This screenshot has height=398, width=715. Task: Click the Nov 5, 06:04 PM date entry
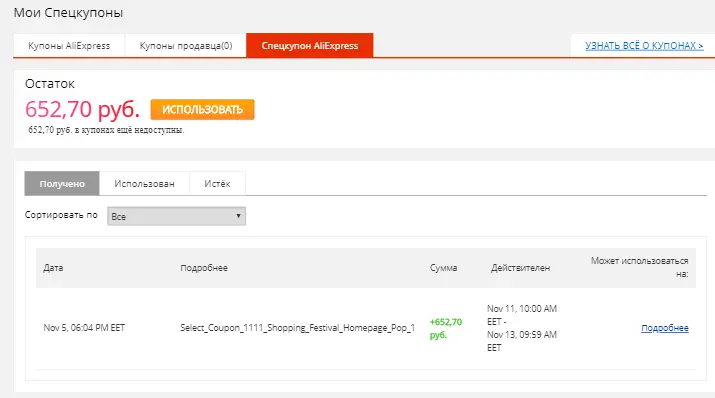[x=84, y=328]
